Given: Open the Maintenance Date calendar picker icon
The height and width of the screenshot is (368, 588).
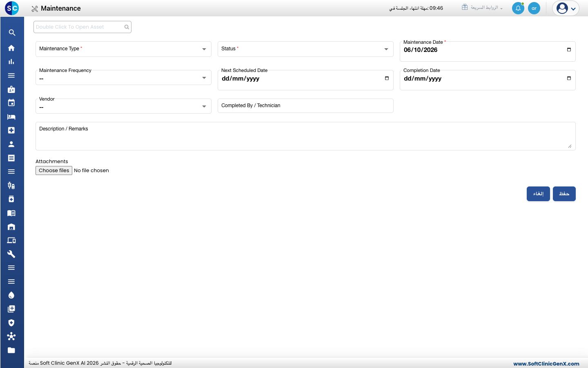Looking at the screenshot, I should pos(569,50).
